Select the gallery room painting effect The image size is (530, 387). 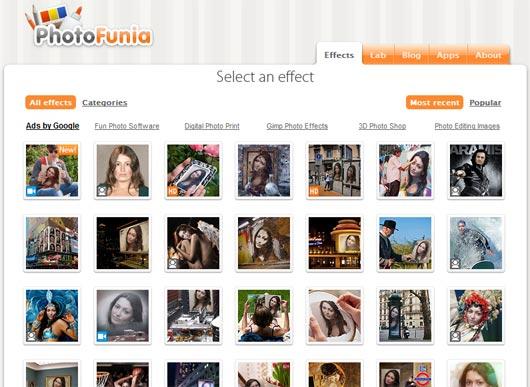(52, 374)
